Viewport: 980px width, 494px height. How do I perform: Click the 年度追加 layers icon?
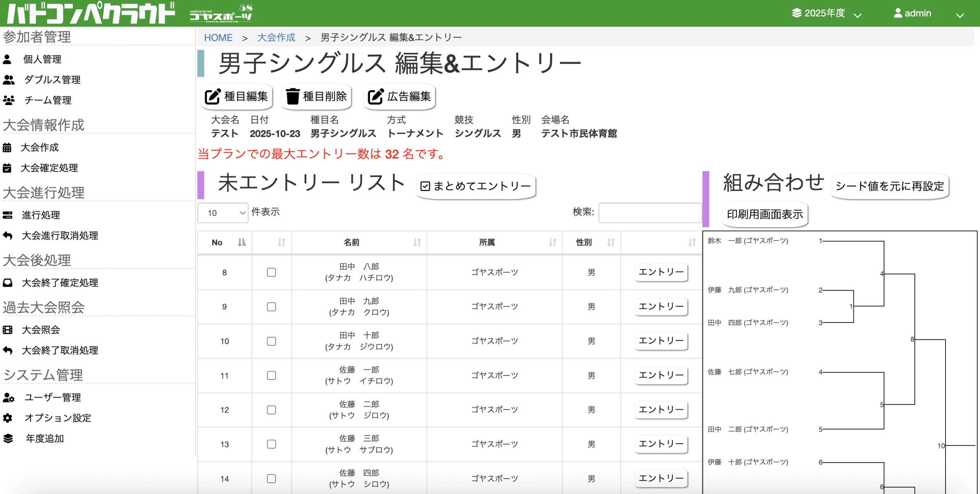tap(8, 438)
